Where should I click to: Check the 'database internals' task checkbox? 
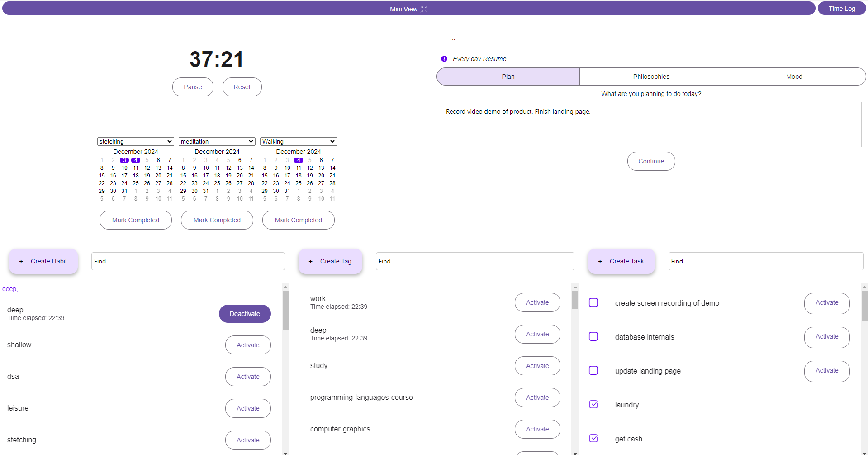593,336
